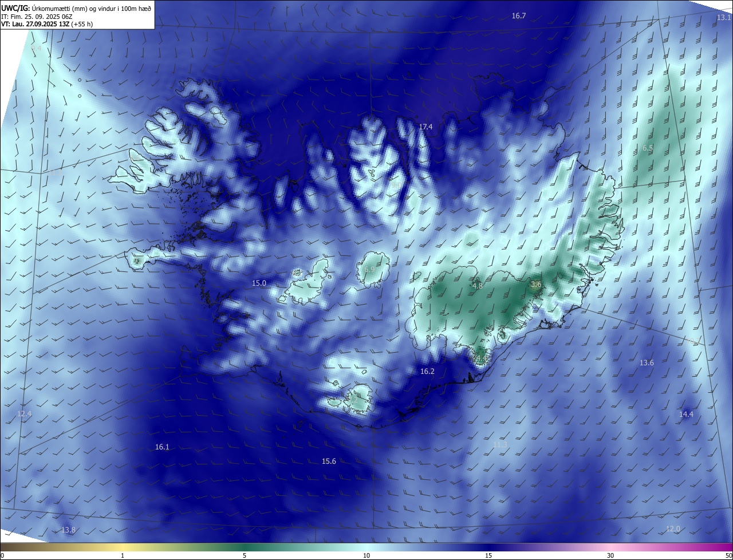
Task: Click the color scale tick label 5
Action: pyautogui.click(x=245, y=556)
